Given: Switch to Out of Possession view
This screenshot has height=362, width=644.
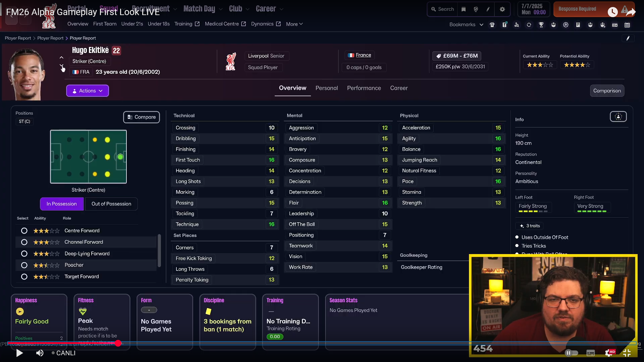Looking at the screenshot, I should click(111, 204).
